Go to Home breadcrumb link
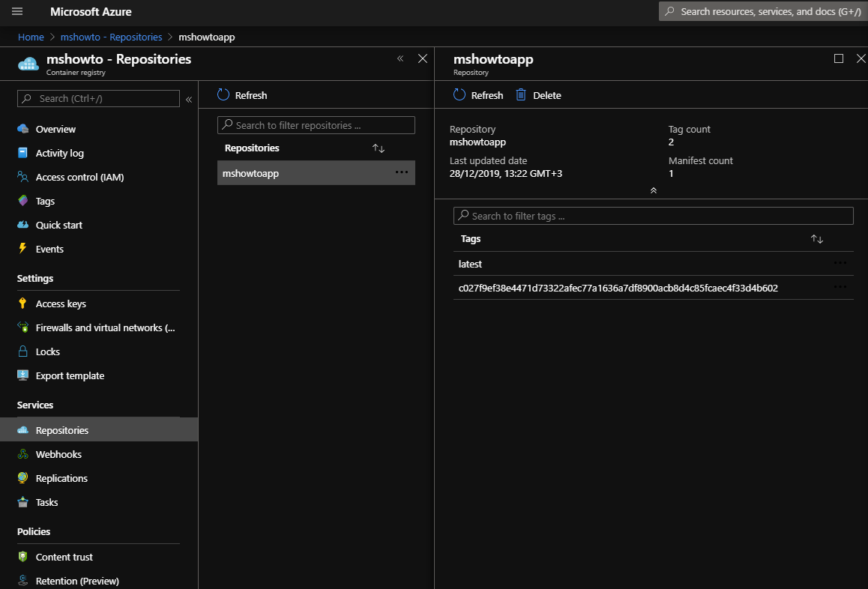Image resolution: width=868 pixels, height=589 pixels. coord(31,37)
